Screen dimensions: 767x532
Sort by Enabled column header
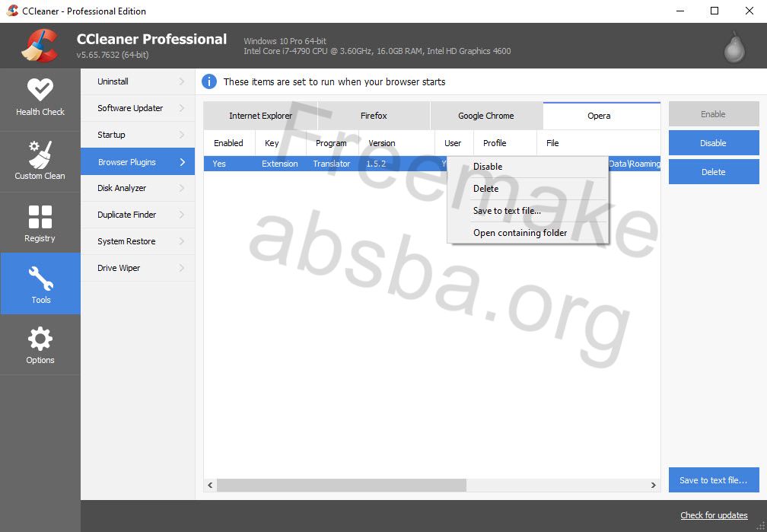tap(230, 143)
